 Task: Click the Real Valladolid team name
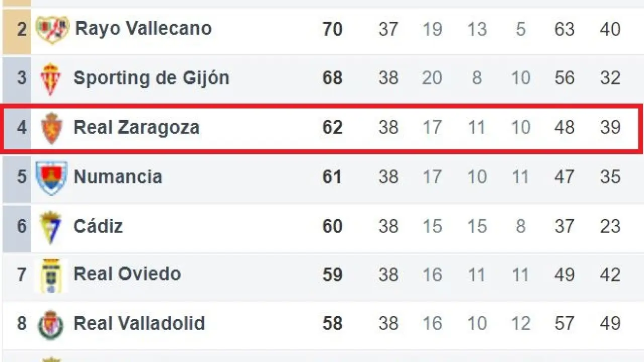coord(139,323)
